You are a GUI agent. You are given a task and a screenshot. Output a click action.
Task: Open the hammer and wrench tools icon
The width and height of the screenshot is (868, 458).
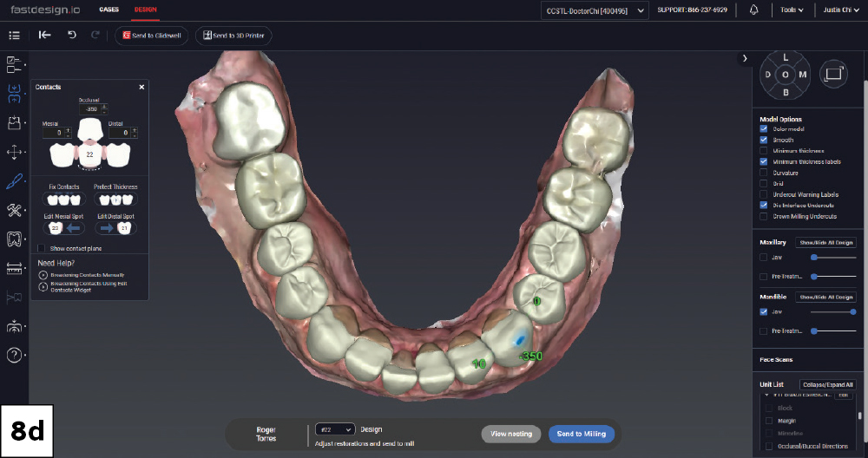point(15,210)
